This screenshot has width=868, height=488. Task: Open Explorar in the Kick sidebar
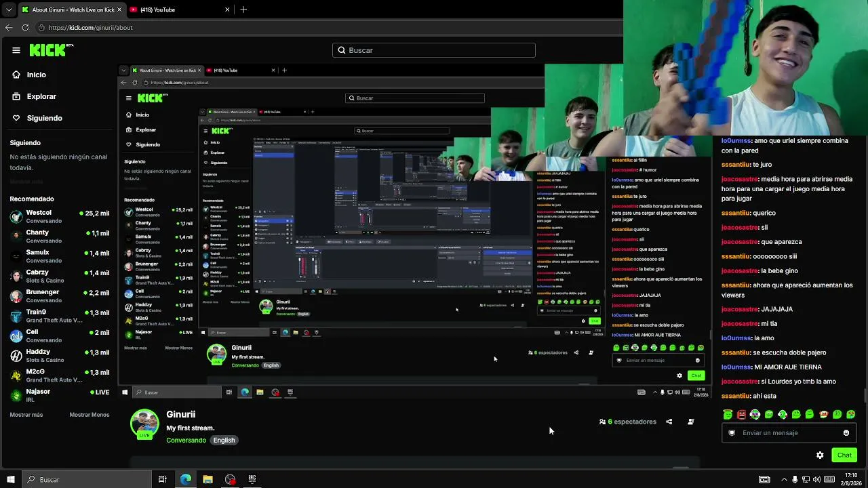[x=35, y=96]
